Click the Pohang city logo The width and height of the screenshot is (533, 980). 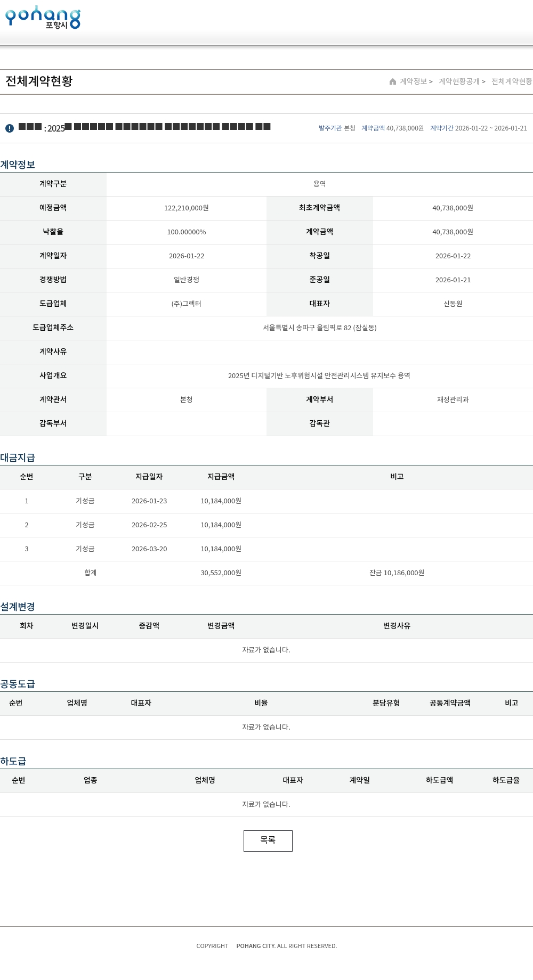tap(43, 18)
